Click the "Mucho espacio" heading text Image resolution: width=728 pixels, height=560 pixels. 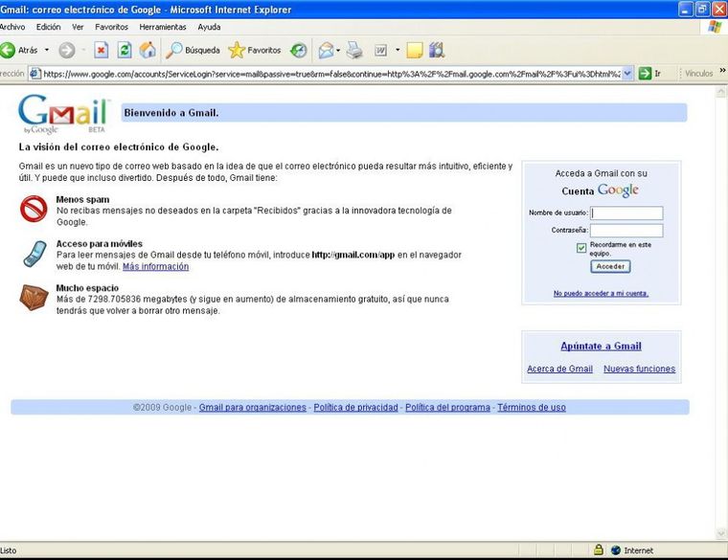(87, 287)
